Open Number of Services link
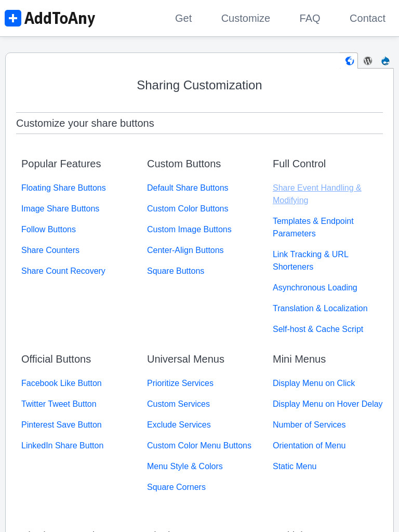 tap(309, 425)
